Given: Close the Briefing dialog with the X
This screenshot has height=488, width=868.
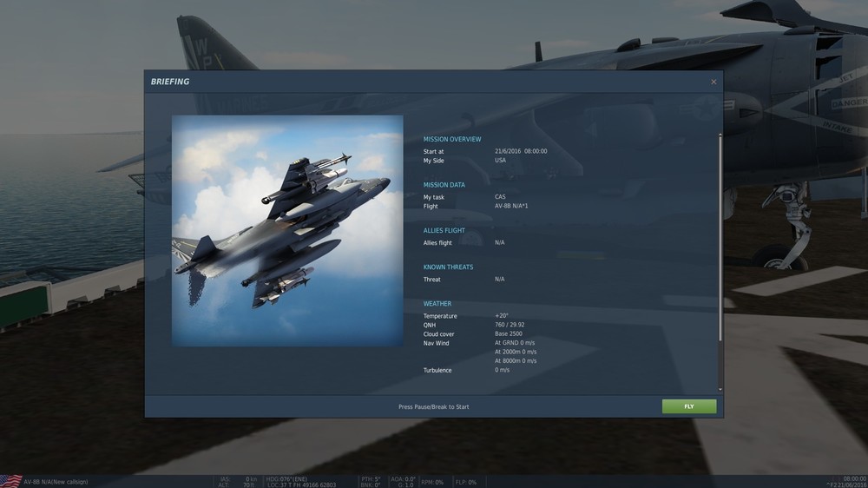Looking at the screenshot, I should (713, 82).
